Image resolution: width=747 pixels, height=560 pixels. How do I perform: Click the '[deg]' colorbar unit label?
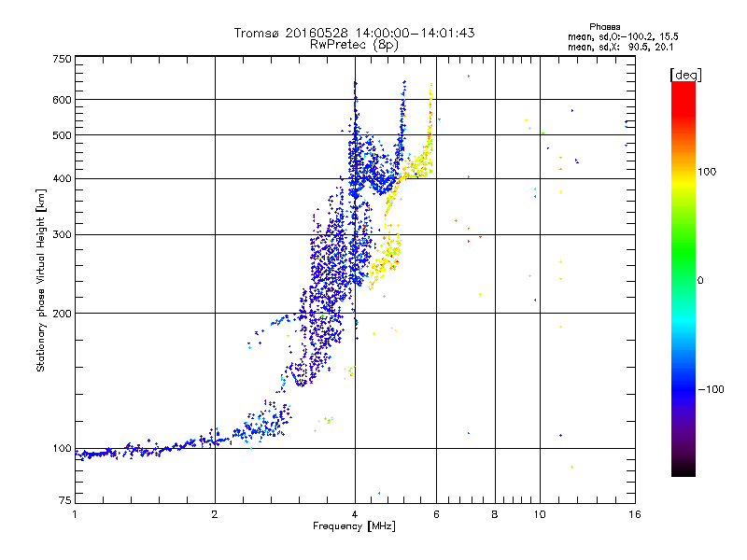click(x=685, y=75)
